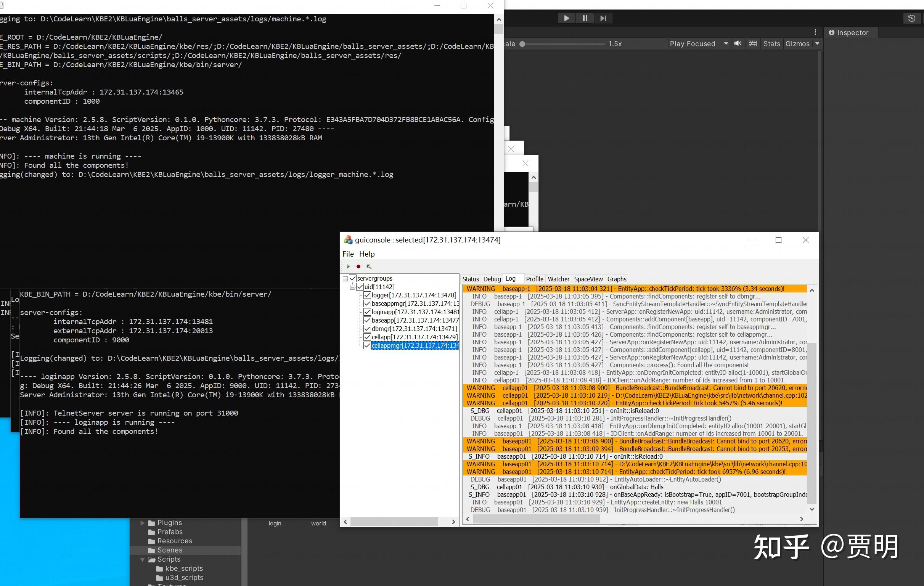Click the Unity Step frame button
The height and width of the screenshot is (586, 924).
[603, 18]
